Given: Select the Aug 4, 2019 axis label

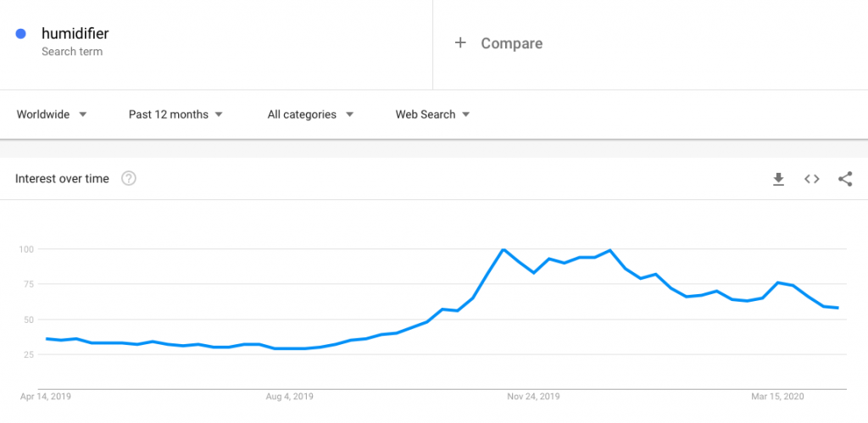Looking at the screenshot, I should click(290, 396).
